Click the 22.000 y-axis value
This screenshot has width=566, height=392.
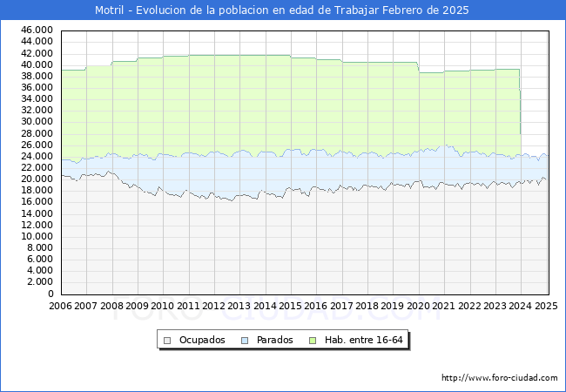pos(37,167)
